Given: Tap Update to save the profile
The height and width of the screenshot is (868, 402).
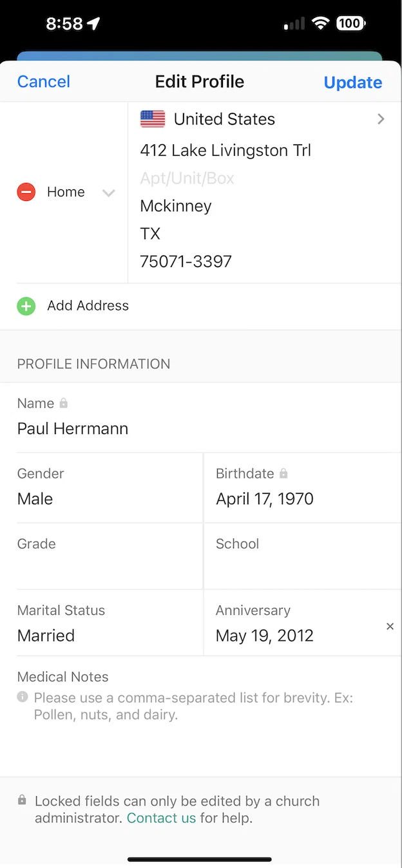Looking at the screenshot, I should pos(353,82).
